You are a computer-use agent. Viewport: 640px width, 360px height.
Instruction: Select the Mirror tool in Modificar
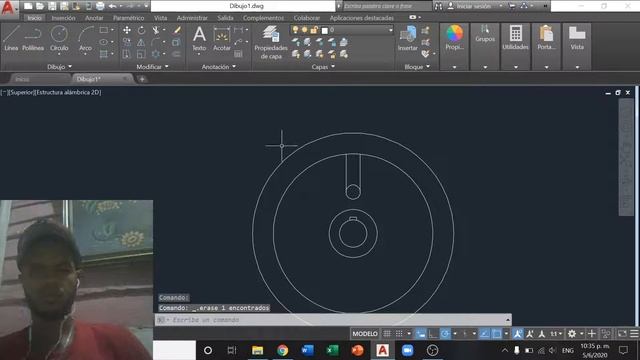click(141, 42)
